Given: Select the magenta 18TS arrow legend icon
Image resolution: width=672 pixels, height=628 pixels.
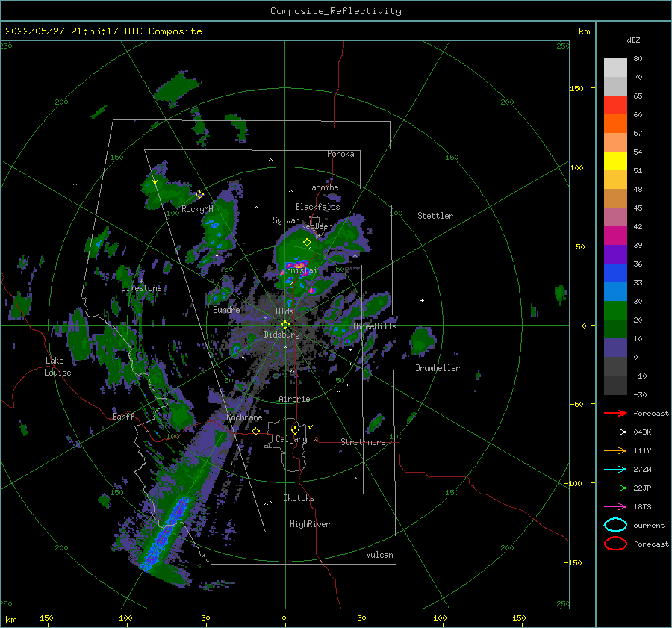Looking at the screenshot, I should tap(615, 507).
